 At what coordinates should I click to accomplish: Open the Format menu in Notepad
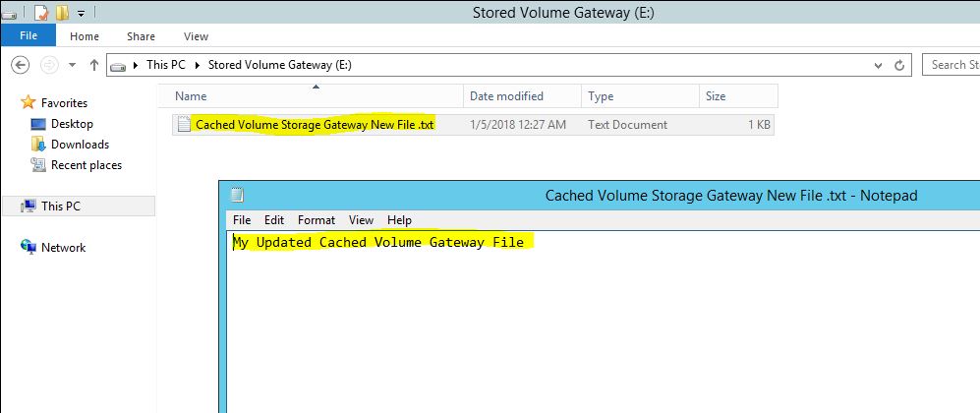pos(317,220)
